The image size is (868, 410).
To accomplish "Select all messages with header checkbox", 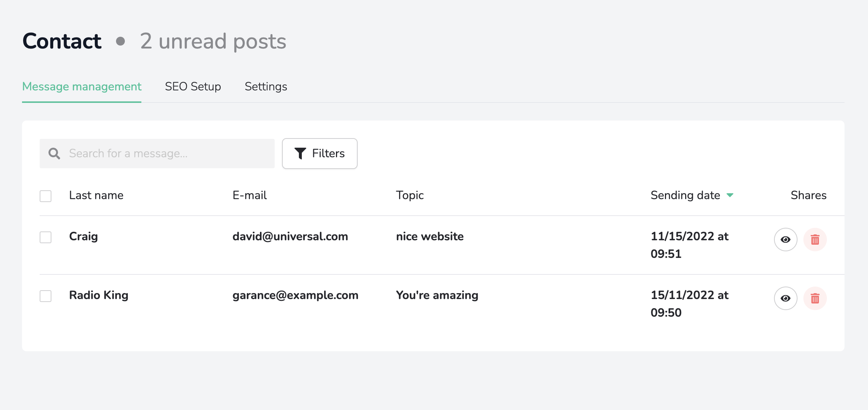I will coord(46,196).
